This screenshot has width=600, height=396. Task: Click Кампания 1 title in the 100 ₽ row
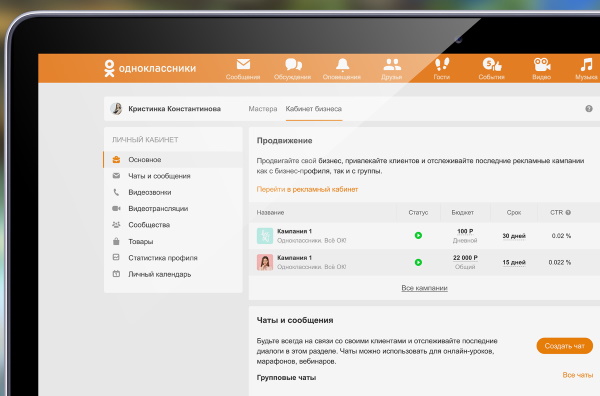click(294, 231)
